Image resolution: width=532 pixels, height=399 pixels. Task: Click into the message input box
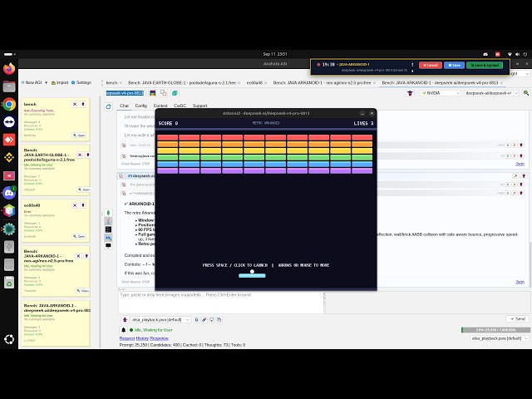221,303
